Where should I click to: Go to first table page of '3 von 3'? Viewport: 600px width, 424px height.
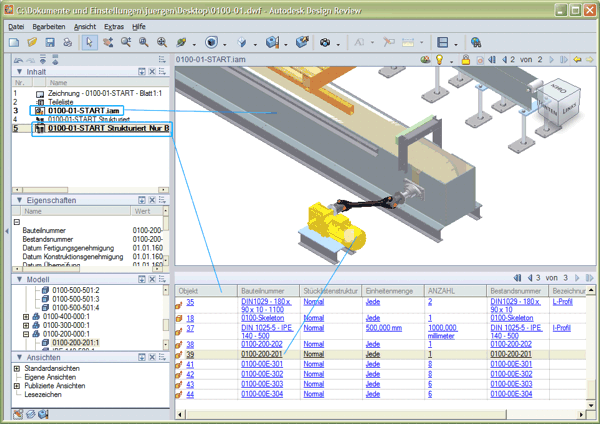tap(517, 278)
